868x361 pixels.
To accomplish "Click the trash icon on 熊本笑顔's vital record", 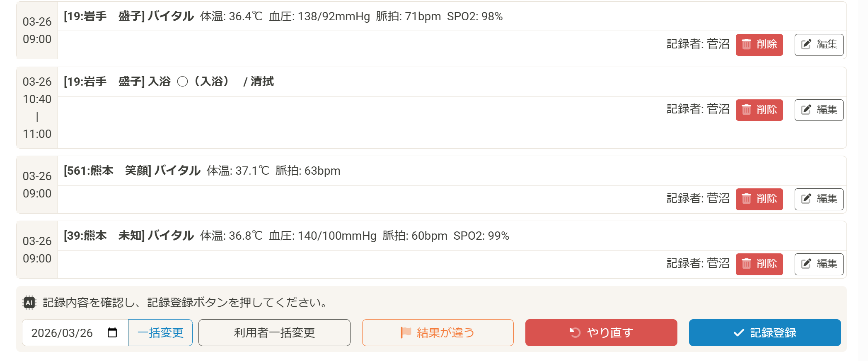I will (747, 199).
